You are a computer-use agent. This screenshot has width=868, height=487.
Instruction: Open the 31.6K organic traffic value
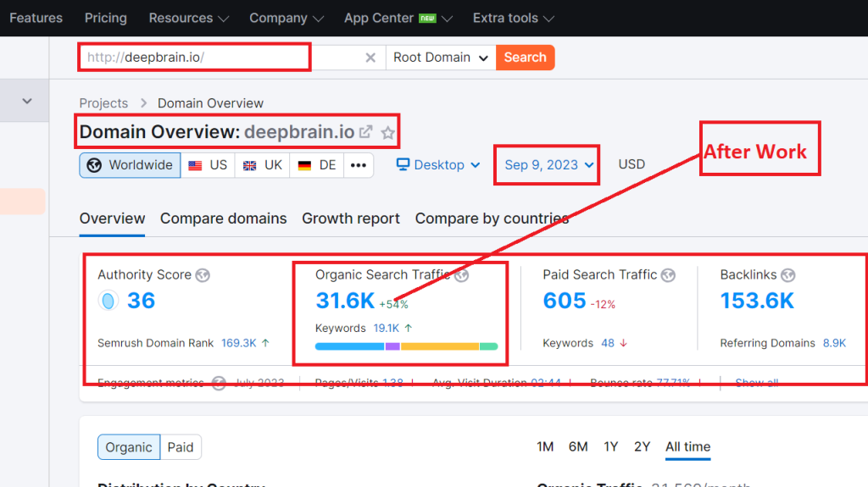[x=346, y=301]
